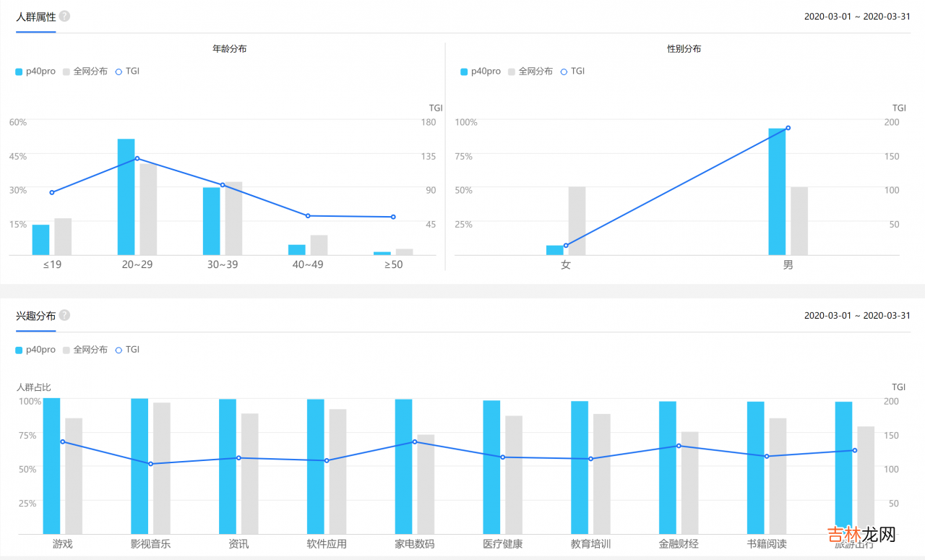Screen dimensions: 925x560
Task: Click help icon next to 人群属性
Action: click(x=64, y=16)
